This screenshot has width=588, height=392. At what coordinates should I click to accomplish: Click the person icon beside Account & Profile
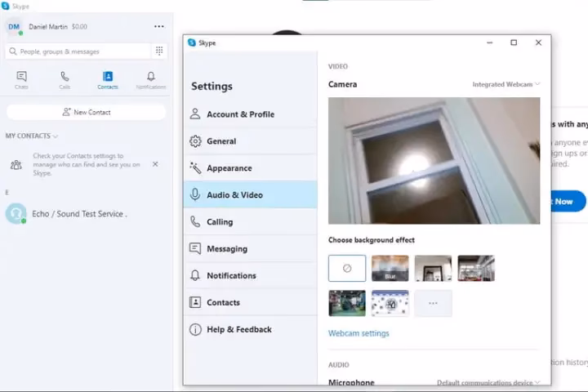coord(195,114)
